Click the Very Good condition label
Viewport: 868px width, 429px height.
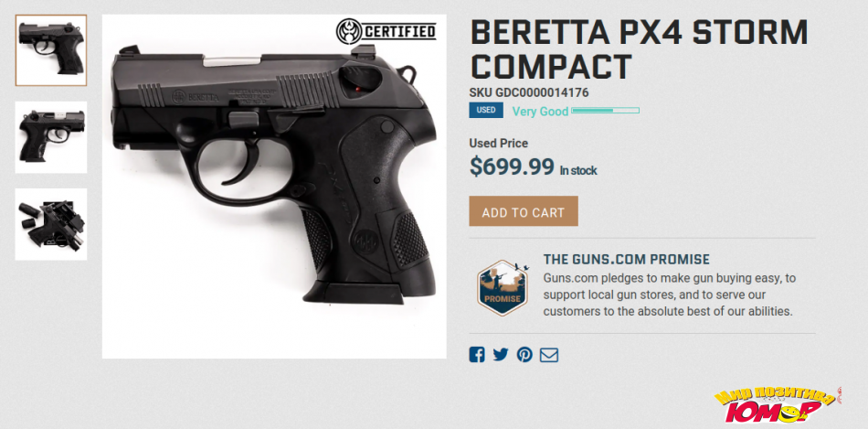(540, 112)
